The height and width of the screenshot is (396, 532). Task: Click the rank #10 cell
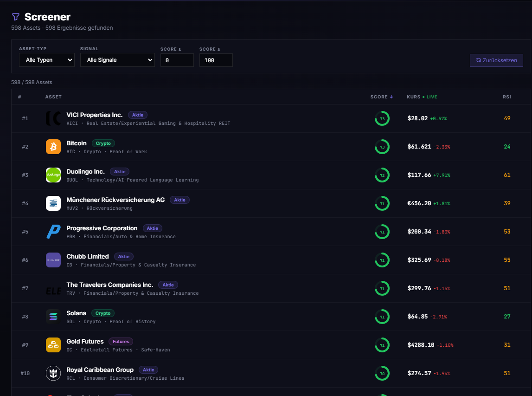point(25,373)
